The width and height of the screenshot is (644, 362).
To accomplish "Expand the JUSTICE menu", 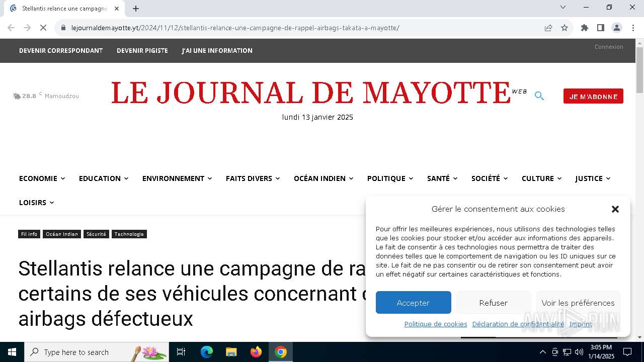I will click(593, 178).
